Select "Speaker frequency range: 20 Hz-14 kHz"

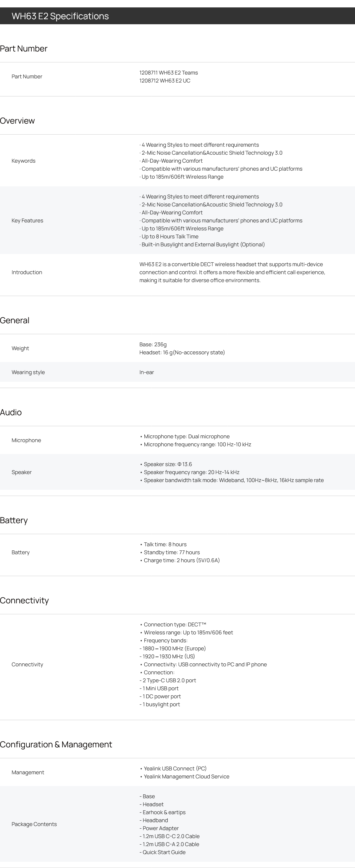[189, 472]
